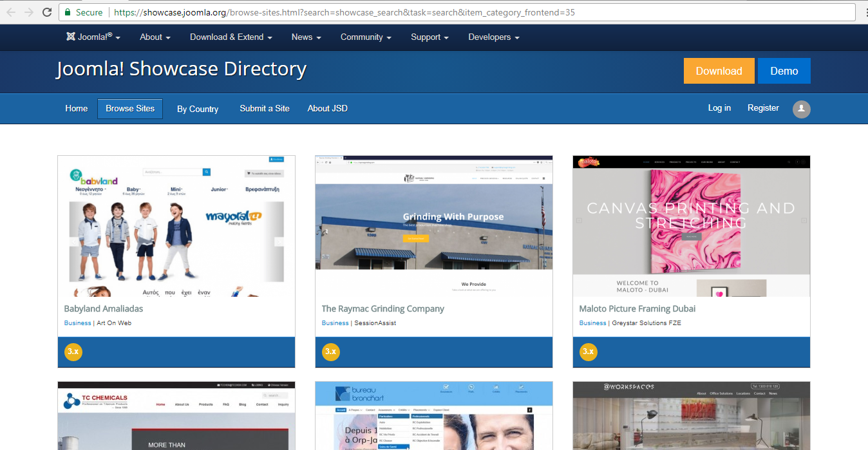Image resolution: width=868 pixels, height=450 pixels.
Task: Click the 3.x badge under Maloto Picture Framing
Action: coord(589,352)
